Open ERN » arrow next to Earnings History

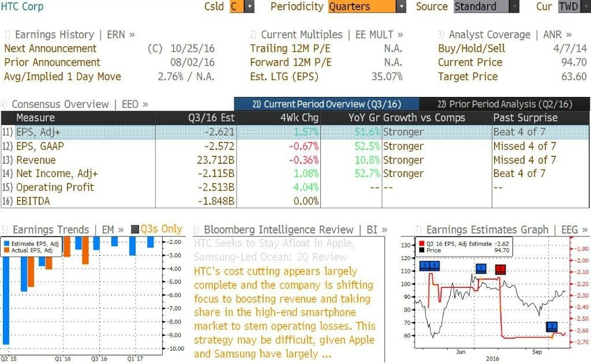coord(121,35)
